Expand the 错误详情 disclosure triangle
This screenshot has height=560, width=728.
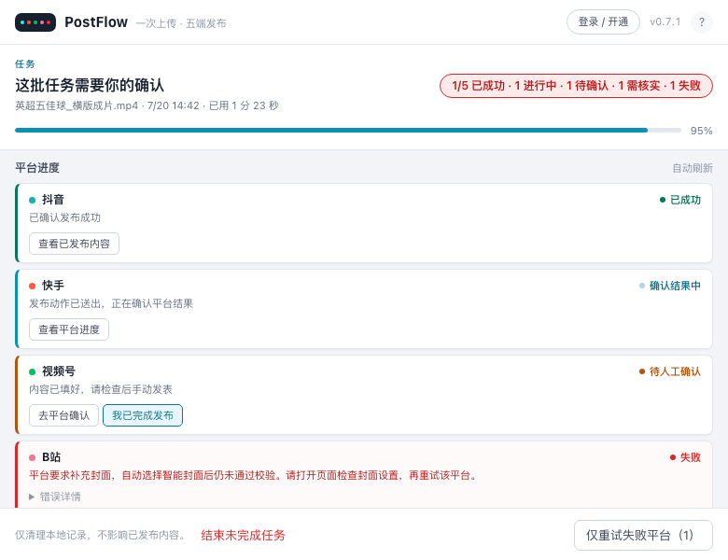click(32, 497)
